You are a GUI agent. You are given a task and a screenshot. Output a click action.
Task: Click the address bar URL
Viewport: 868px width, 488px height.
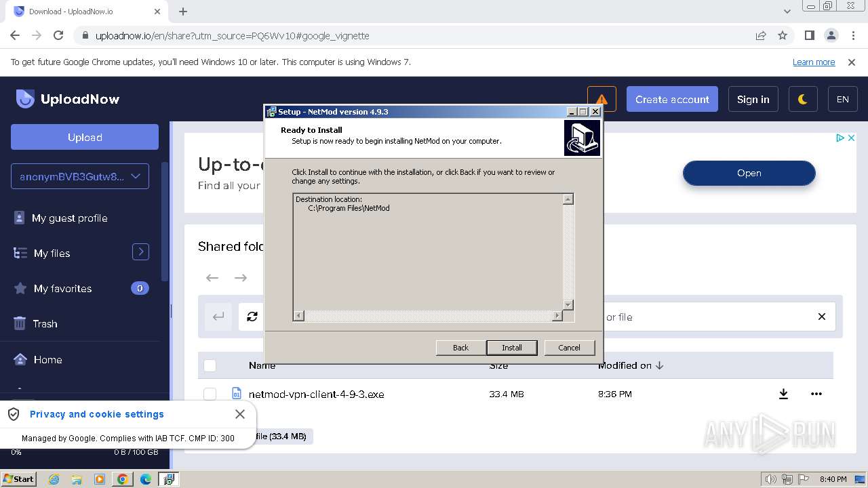[x=232, y=36]
